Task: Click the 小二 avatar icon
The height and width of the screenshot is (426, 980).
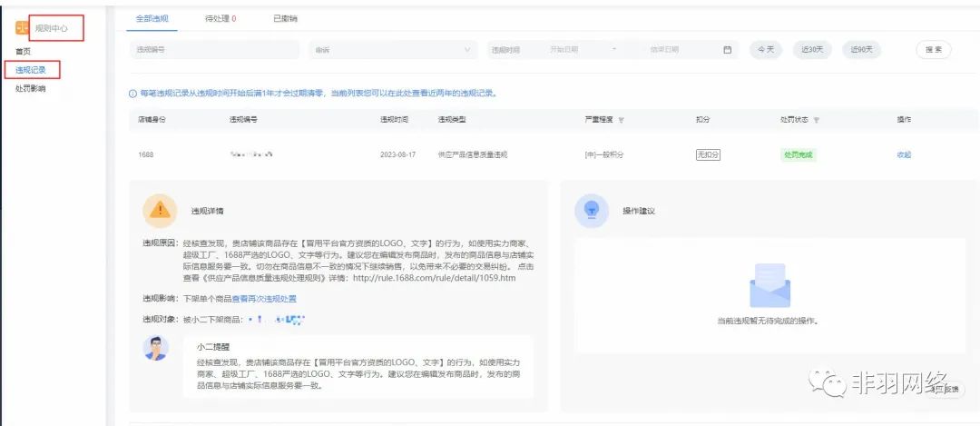Action: (x=156, y=348)
